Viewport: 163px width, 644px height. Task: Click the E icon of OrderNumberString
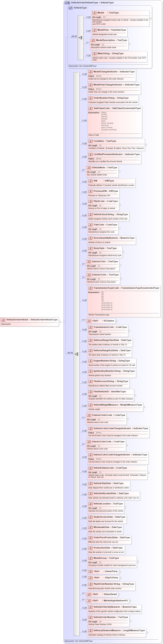click(90, 98)
